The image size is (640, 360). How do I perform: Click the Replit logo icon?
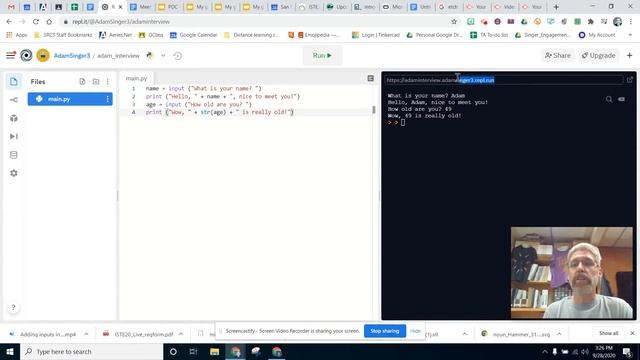[x=26, y=55]
